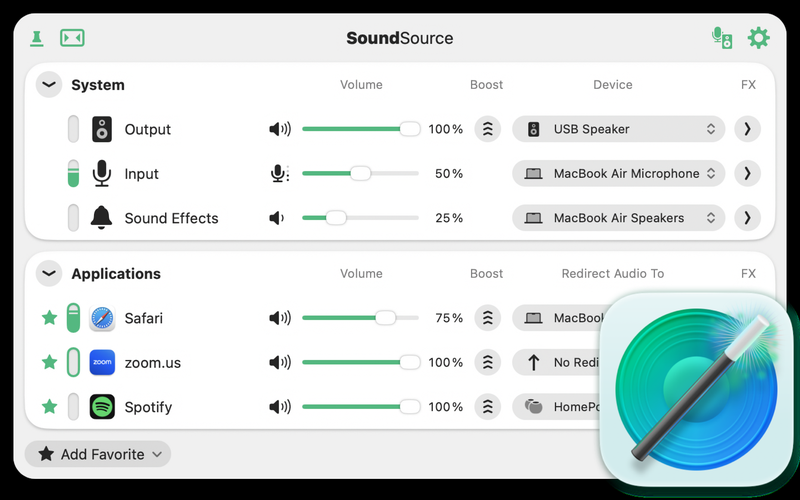Click the Device column header
This screenshot has height=500, width=800.
click(x=613, y=85)
